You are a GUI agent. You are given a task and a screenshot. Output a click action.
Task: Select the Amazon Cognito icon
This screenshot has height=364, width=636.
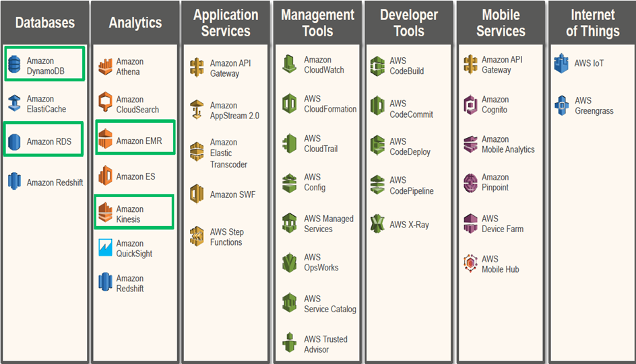pos(470,104)
